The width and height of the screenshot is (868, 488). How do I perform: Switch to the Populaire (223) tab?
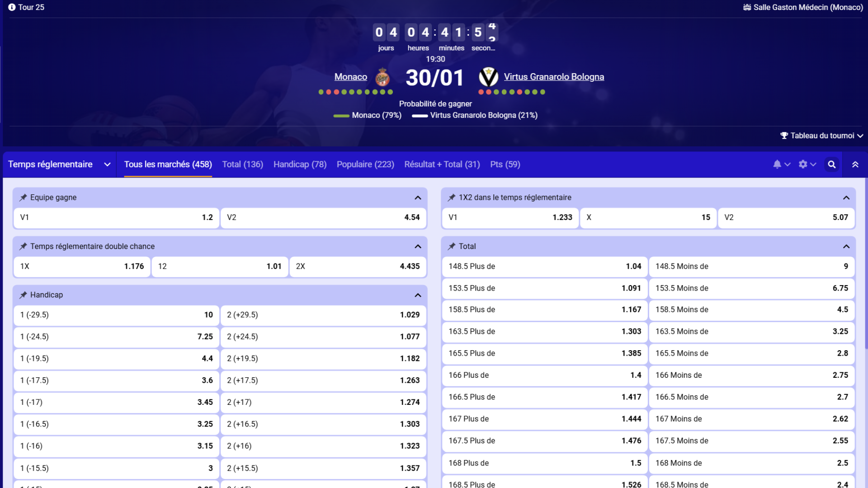365,164
